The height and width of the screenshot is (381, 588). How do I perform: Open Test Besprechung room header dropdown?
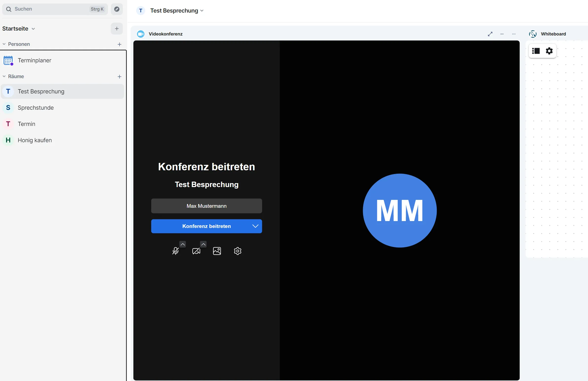(202, 11)
